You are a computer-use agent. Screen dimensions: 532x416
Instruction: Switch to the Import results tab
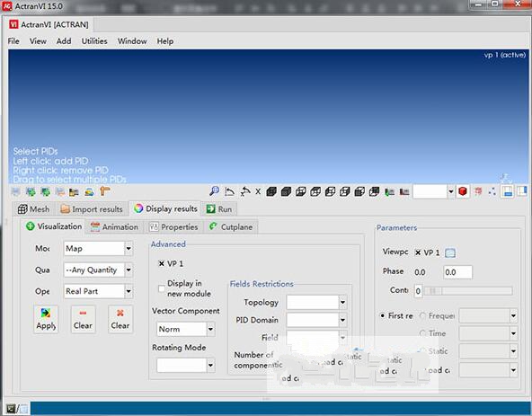click(92, 209)
